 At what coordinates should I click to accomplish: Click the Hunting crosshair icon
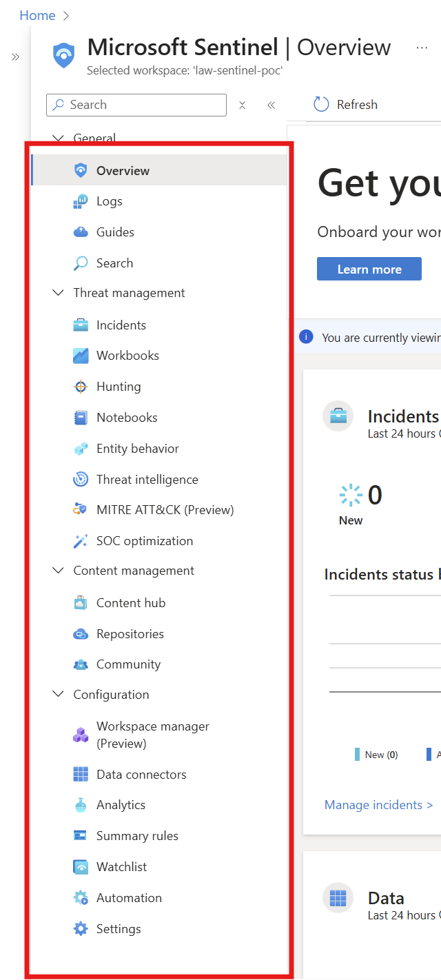click(81, 387)
